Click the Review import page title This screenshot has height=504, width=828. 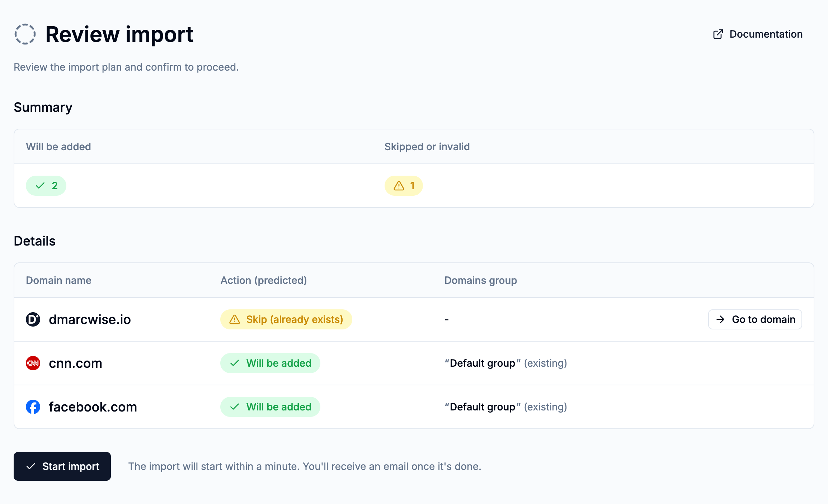tap(119, 34)
